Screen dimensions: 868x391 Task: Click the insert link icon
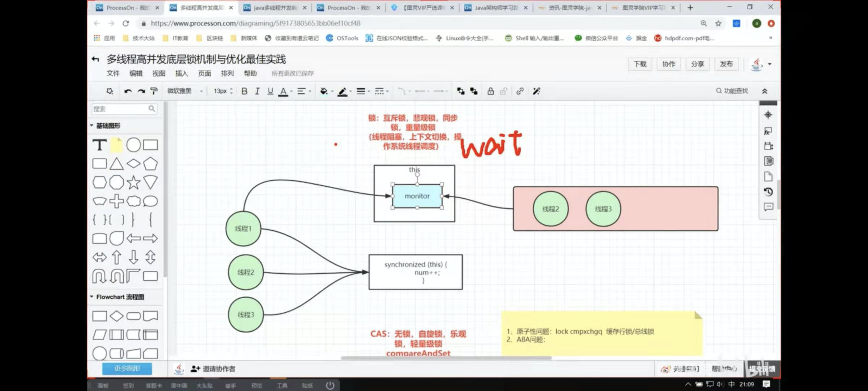(520, 91)
